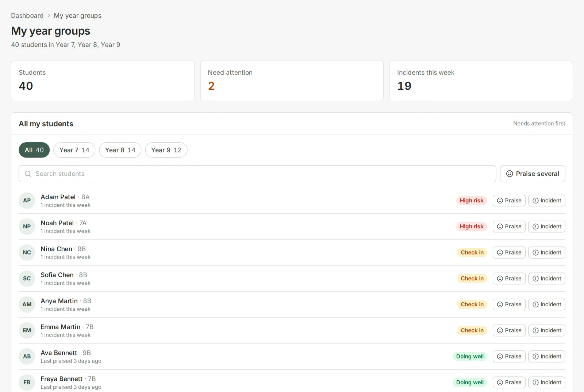The image size is (584, 392).
Task: Praise Nina Chen
Action: pos(509,252)
